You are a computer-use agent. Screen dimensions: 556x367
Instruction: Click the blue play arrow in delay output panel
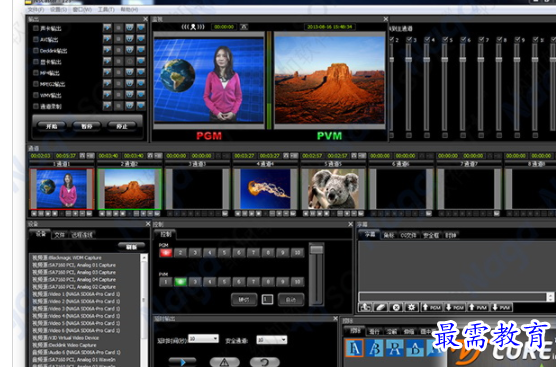182,362
